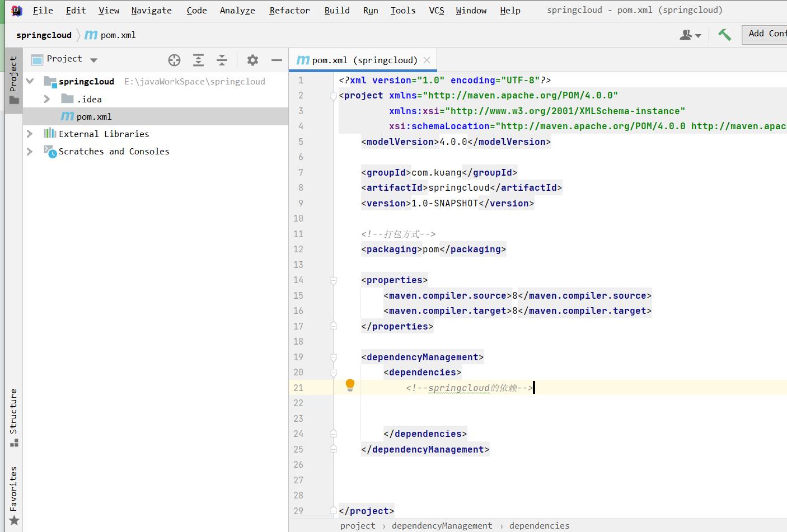Open the Window menu
The image size is (787, 532).
pyautogui.click(x=471, y=10)
